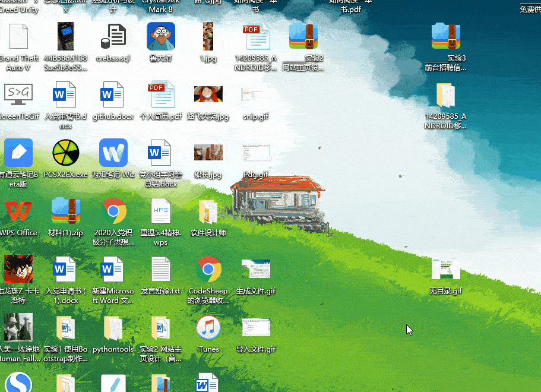
Task: Open the Grand Theft Auto V shortcut
Action: point(18,37)
